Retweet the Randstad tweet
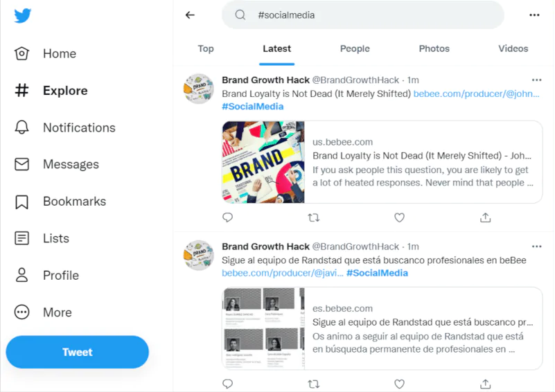Image resolution: width=555 pixels, height=392 pixels. coord(313,384)
